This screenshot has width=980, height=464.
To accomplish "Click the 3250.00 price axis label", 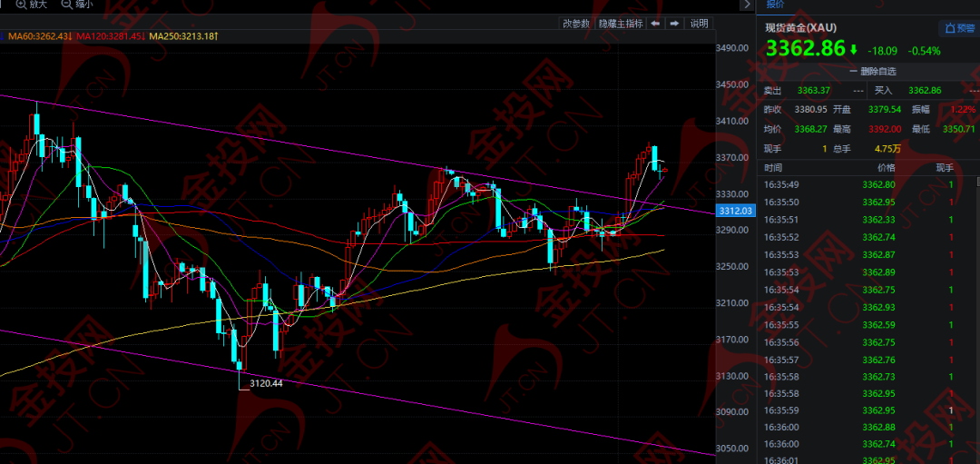I will [733, 266].
